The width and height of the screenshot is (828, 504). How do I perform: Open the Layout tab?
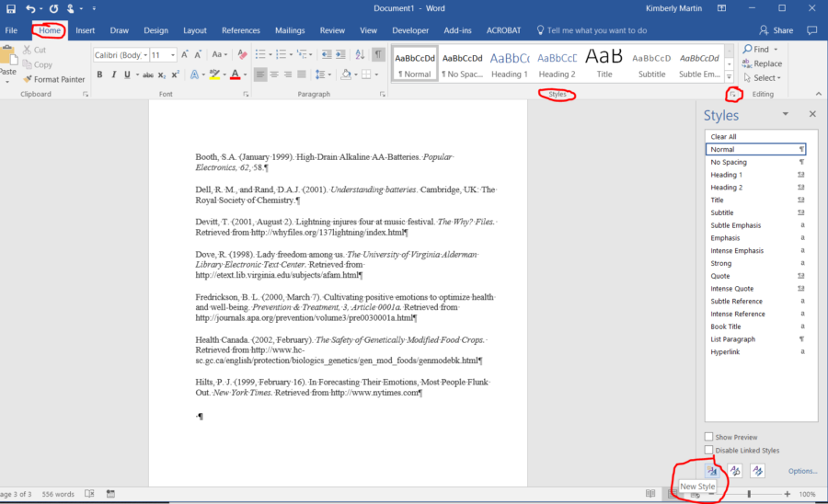tap(195, 30)
